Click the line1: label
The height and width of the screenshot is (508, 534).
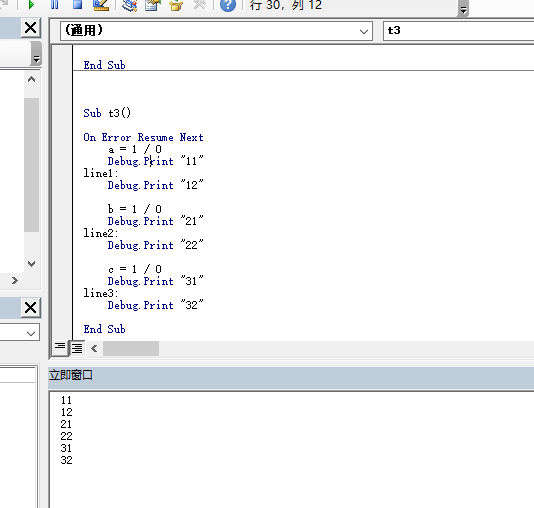pos(101,173)
